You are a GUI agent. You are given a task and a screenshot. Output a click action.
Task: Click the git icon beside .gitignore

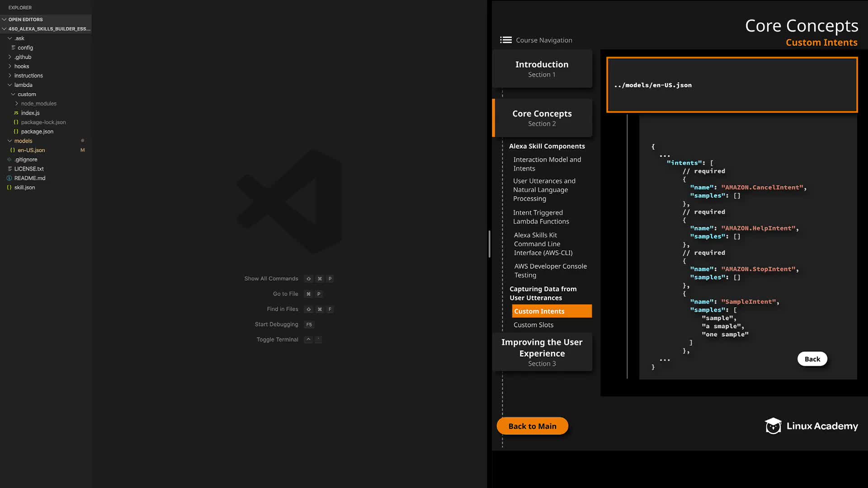click(x=9, y=160)
